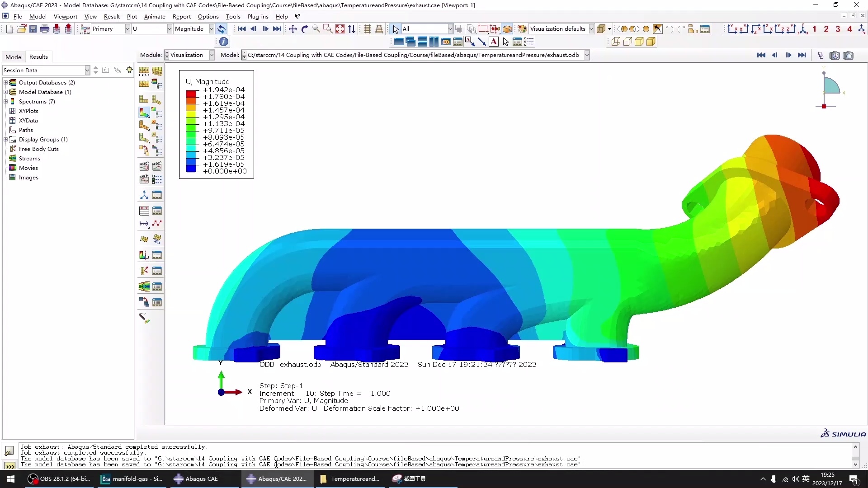Toggle the color code palette icon
Screen dimensions: 868x488
(522, 29)
